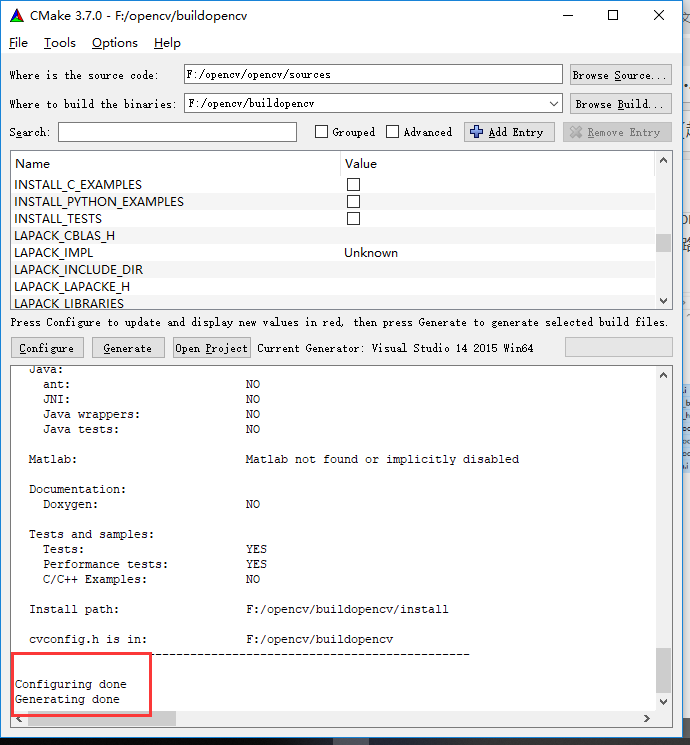Select the LAPACK_LIBRARIES entry
This screenshot has width=690, height=745.
point(69,303)
